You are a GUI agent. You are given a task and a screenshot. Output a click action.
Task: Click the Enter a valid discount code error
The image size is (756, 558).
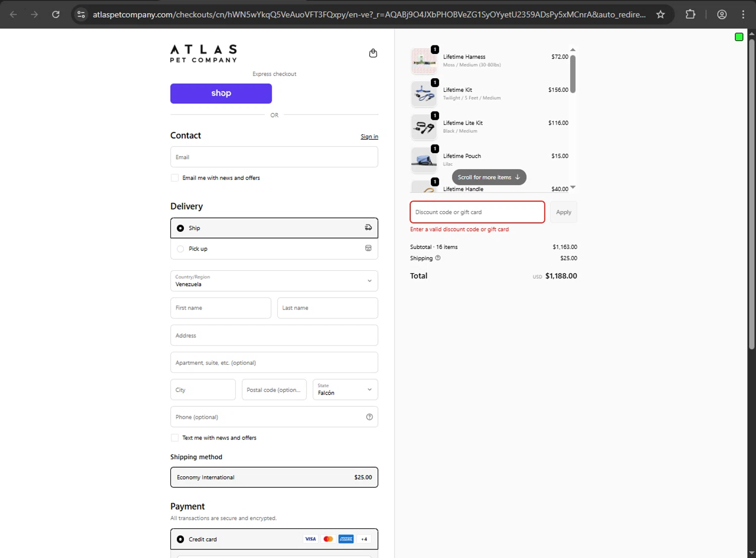460,229
